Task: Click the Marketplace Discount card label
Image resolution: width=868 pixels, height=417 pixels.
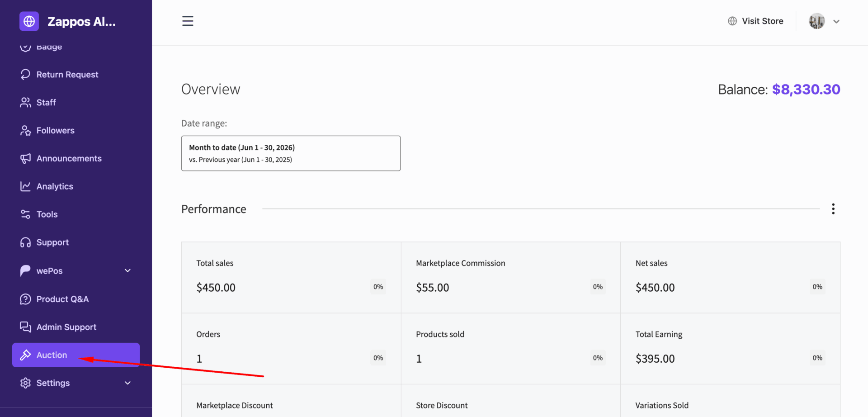Action: pyautogui.click(x=235, y=405)
